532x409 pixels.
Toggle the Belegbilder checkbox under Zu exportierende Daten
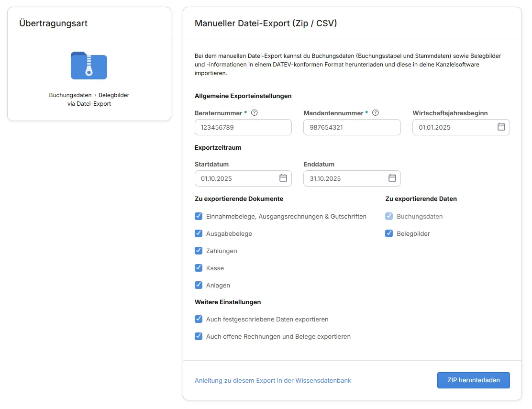coord(389,233)
